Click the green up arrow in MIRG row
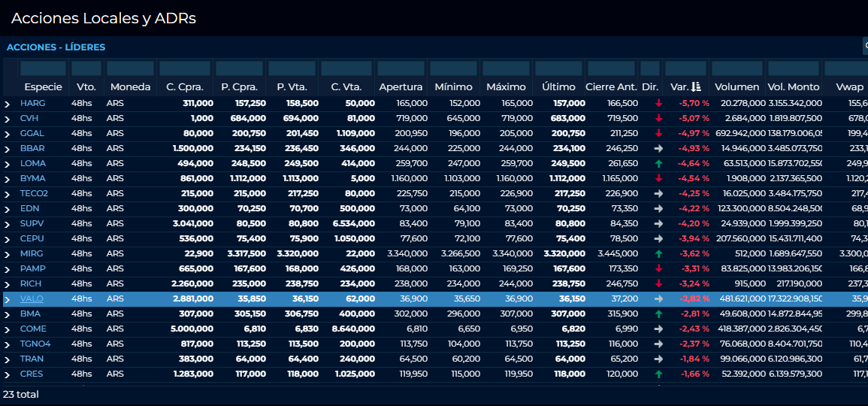The height and width of the screenshot is (406, 868). click(x=658, y=253)
